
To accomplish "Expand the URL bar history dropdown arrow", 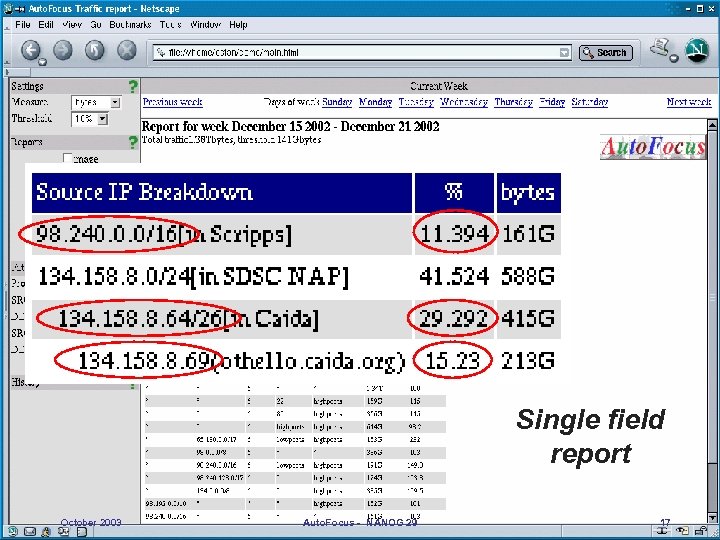I will (564, 53).
